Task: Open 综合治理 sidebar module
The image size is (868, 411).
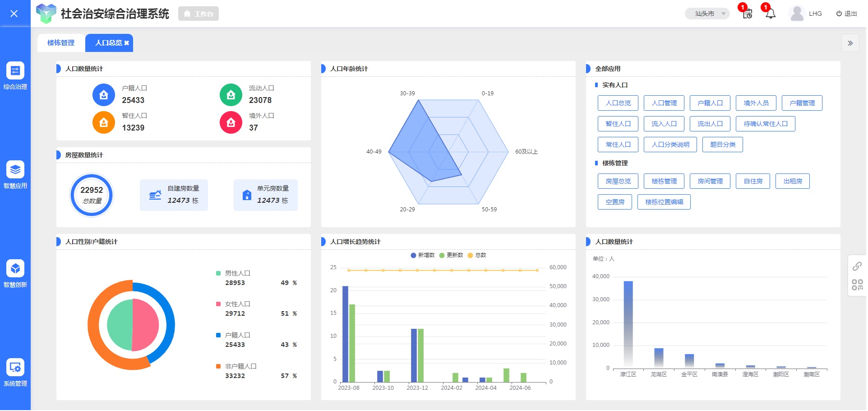Action: click(15, 76)
